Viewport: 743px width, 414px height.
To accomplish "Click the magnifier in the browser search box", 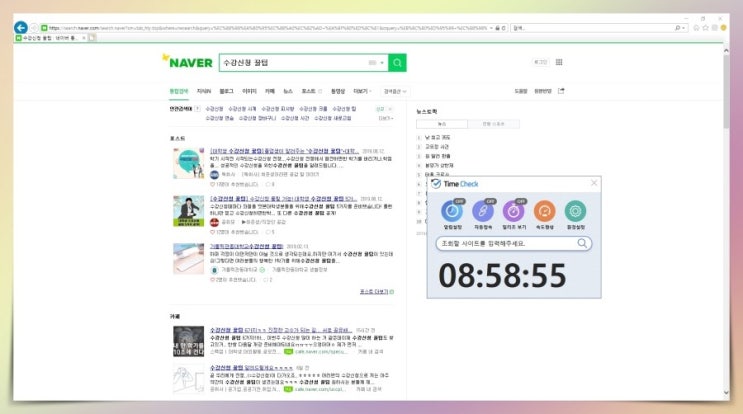I will [677, 28].
